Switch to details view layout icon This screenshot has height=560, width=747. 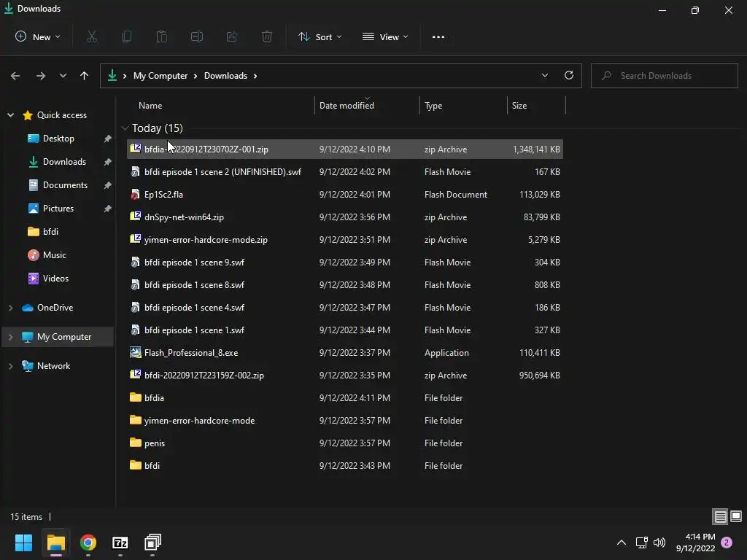[x=720, y=516]
